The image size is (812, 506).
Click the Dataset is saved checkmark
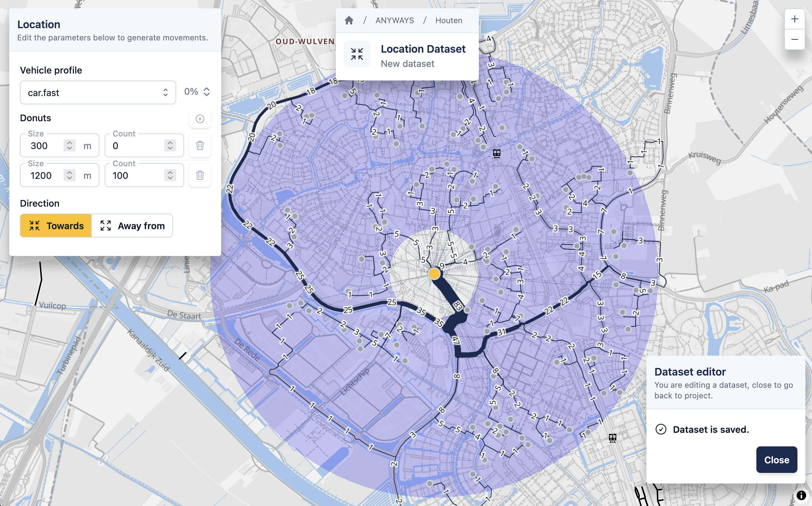(x=661, y=430)
